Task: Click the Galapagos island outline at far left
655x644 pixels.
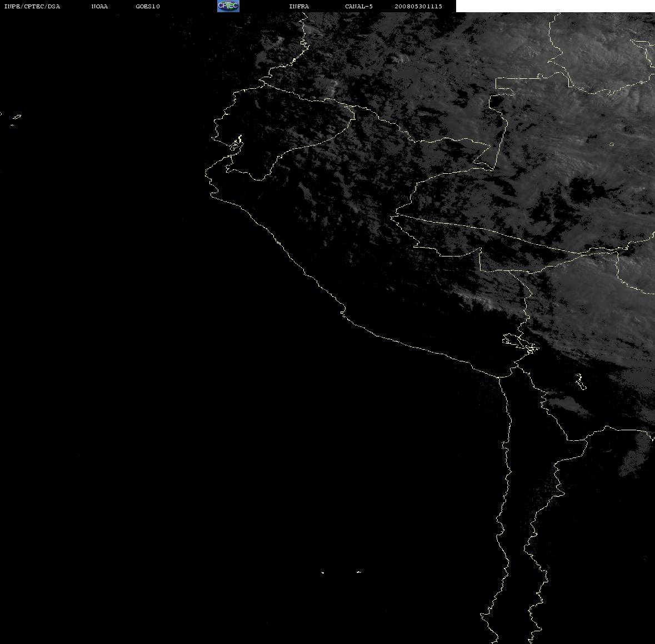Action: (x=16, y=118)
